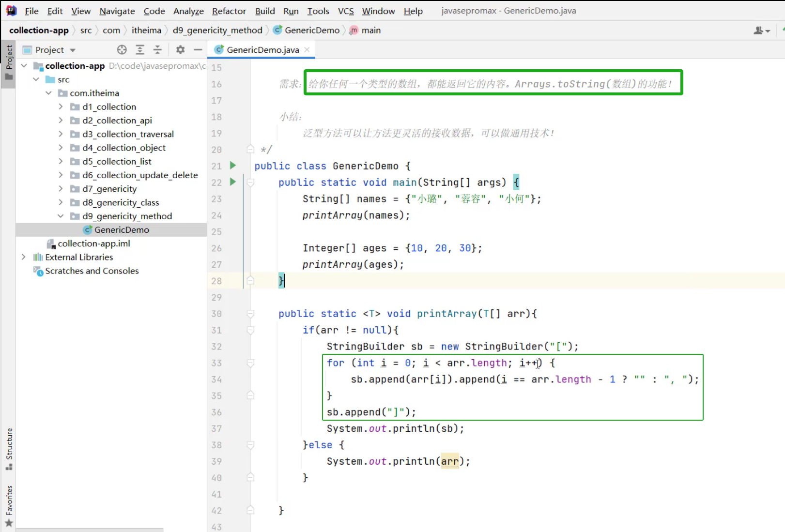Toggle fold marker for the else block

[x=250, y=445]
